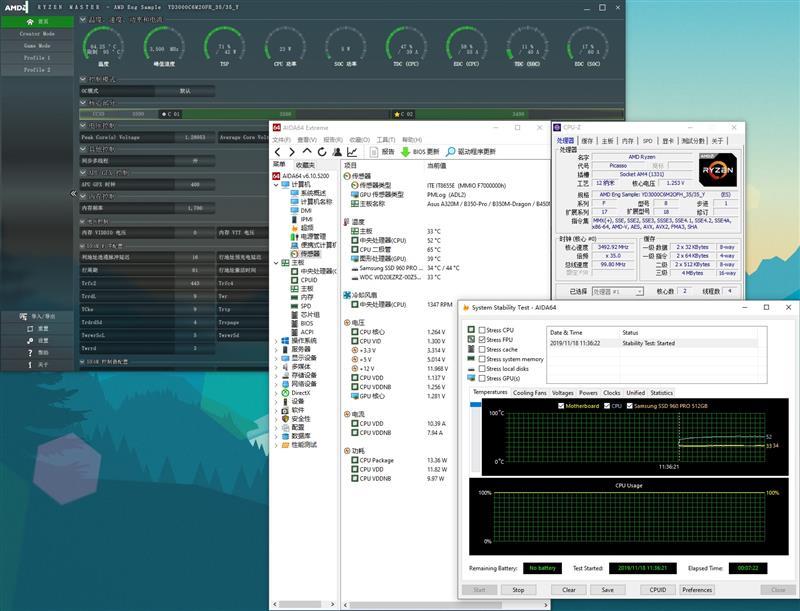Screen dimensions: 800x611
Task: Expand the 多媒体 tree node
Action: (x=277, y=367)
